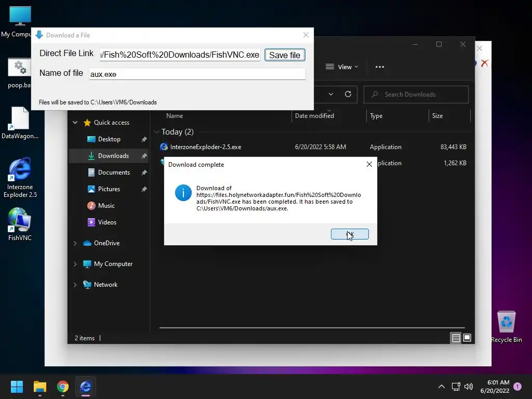Select My Computer in the sidebar
This screenshot has width=532, height=399.
pos(113,264)
